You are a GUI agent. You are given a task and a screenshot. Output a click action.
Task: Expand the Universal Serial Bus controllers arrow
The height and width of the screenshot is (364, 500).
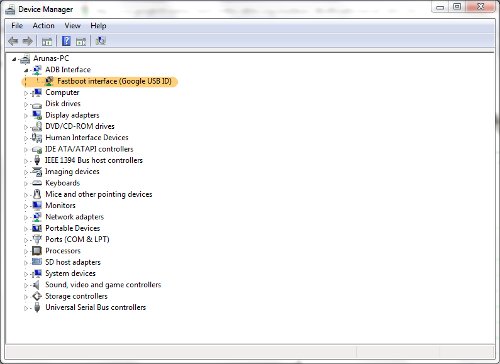coord(26,308)
